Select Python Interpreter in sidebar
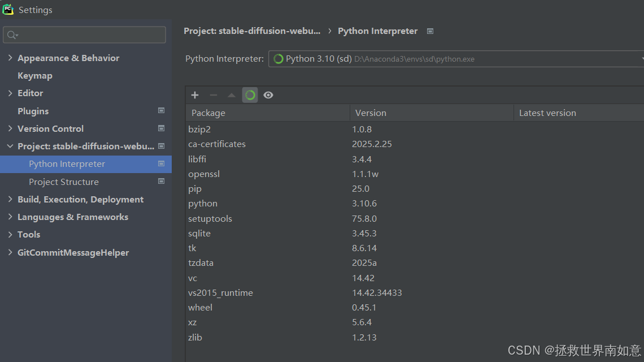The width and height of the screenshot is (644, 362). pyautogui.click(x=86, y=163)
